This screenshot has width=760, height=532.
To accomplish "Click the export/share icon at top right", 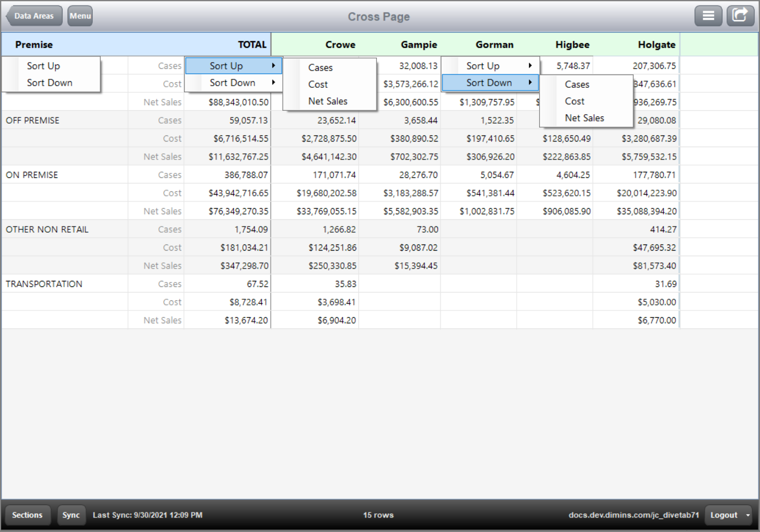I will tap(740, 15).
